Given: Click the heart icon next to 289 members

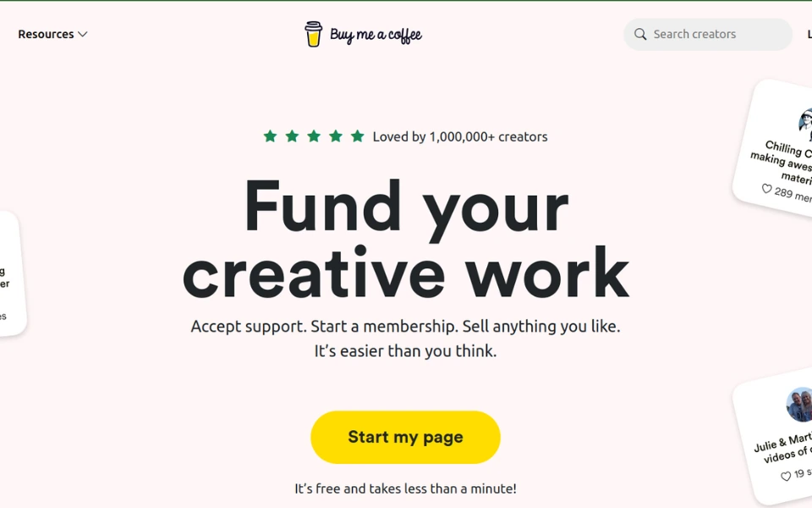Looking at the screenshot, I should click(767, 189).
